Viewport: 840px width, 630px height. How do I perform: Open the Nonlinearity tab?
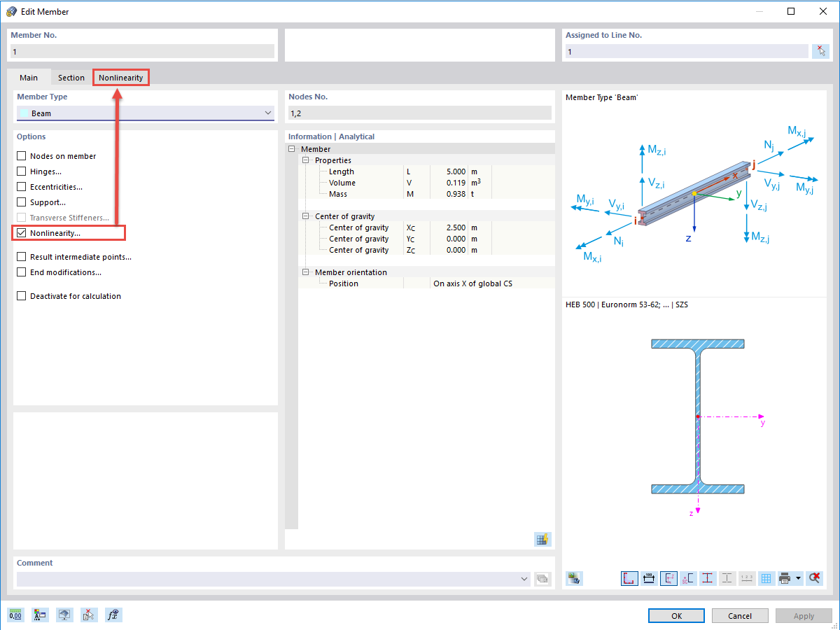(120, 77)
